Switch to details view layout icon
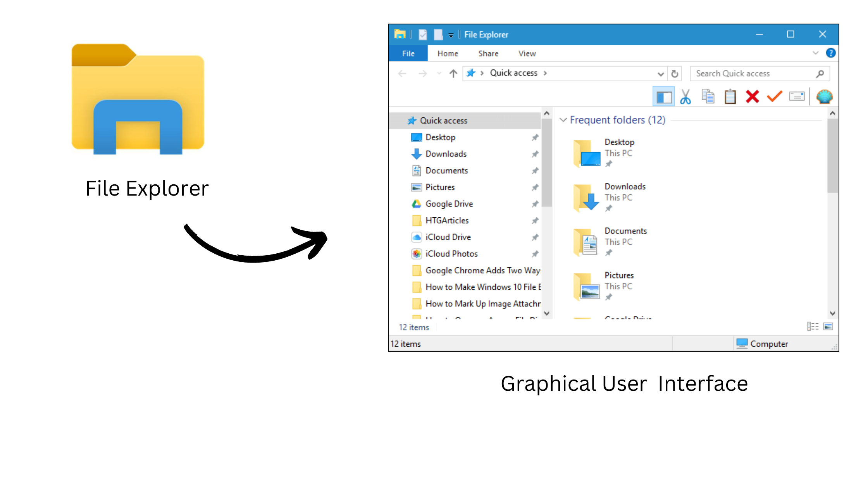 [x=813, y=327]
